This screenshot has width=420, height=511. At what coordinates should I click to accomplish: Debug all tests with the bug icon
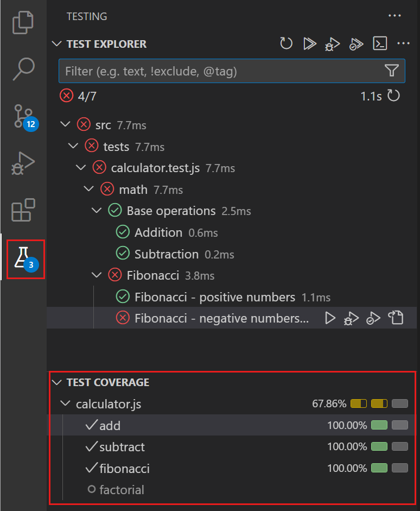[332, 43]
